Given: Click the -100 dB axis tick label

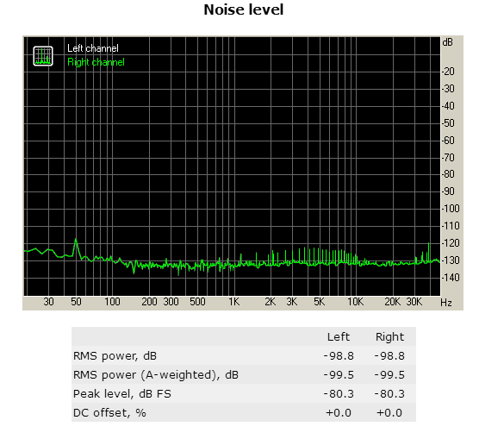Looking at the screenshot, I should click(x=451, y=209).
